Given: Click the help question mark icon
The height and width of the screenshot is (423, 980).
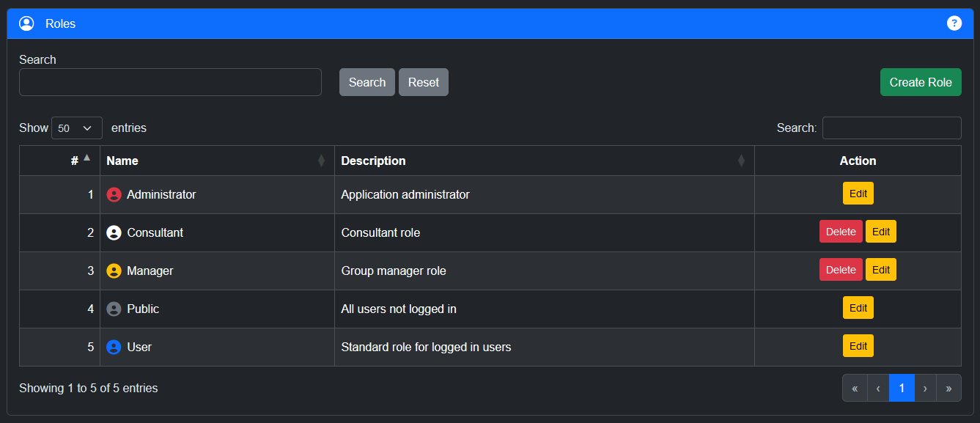Looking at the screenshot, I should [954, 23].
